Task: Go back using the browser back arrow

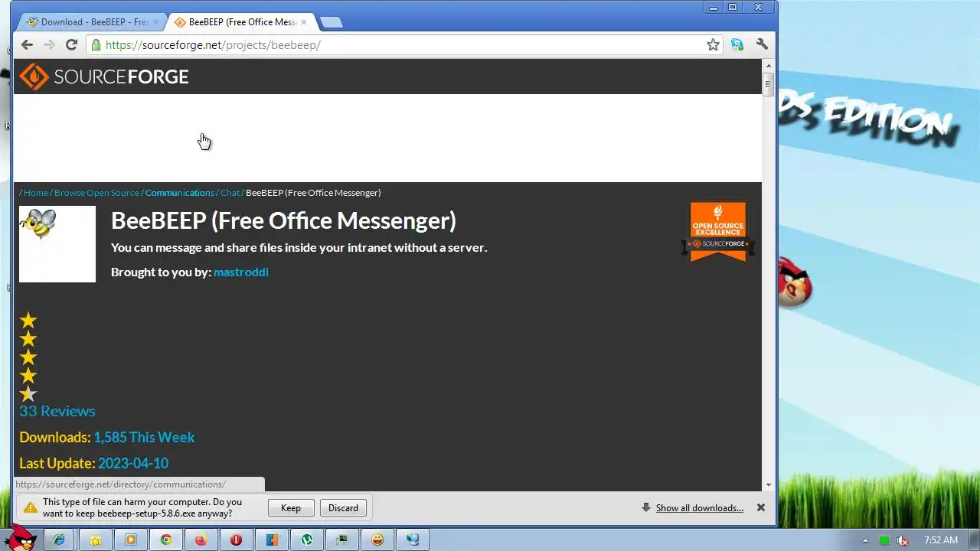Action: tap(27, 45)
